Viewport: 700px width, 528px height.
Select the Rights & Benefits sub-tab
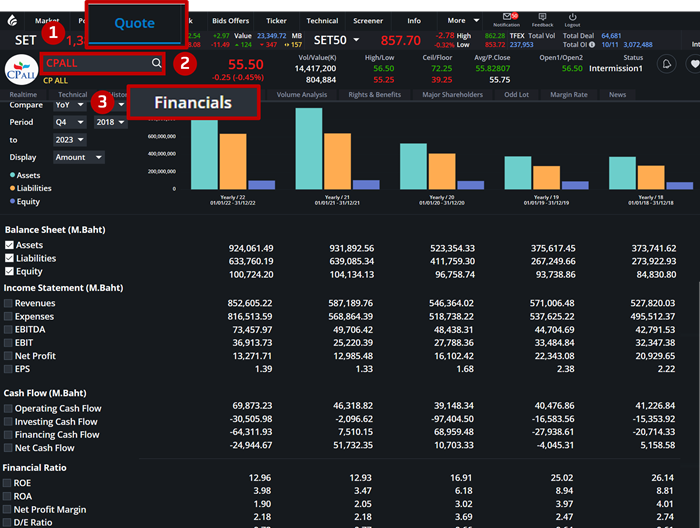coord(375,95)
